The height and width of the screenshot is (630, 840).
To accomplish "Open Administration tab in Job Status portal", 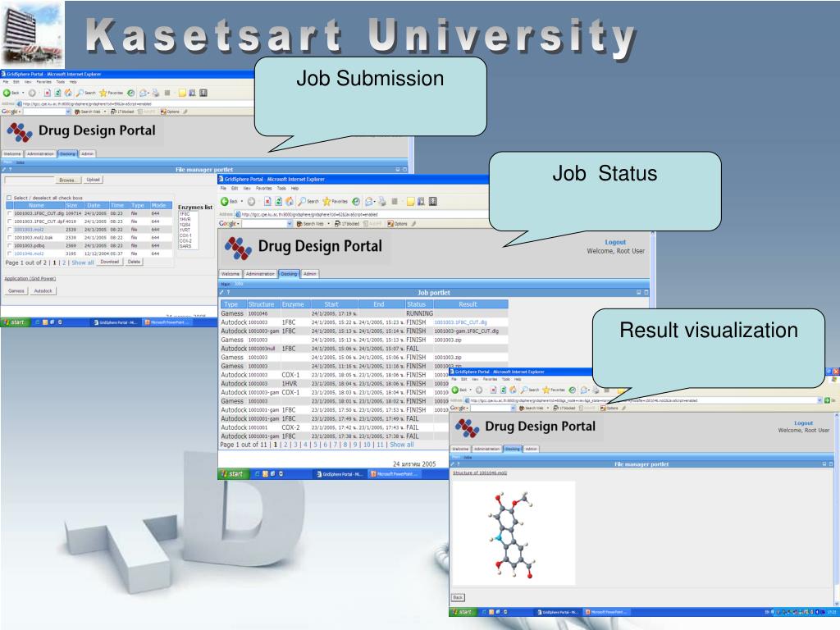I will (260, 274).
